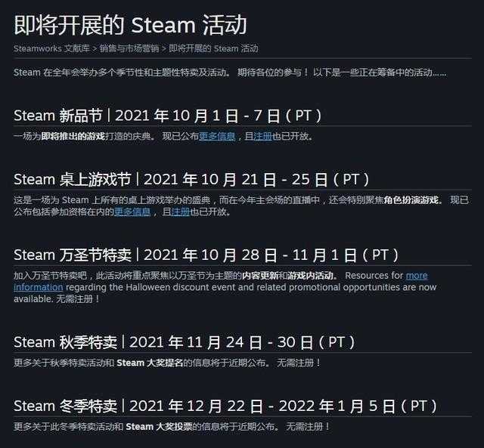The image size is (484, 448).
Task: Open the 销售与市场营销 breadcrumb link
Action: click(129, 48)
